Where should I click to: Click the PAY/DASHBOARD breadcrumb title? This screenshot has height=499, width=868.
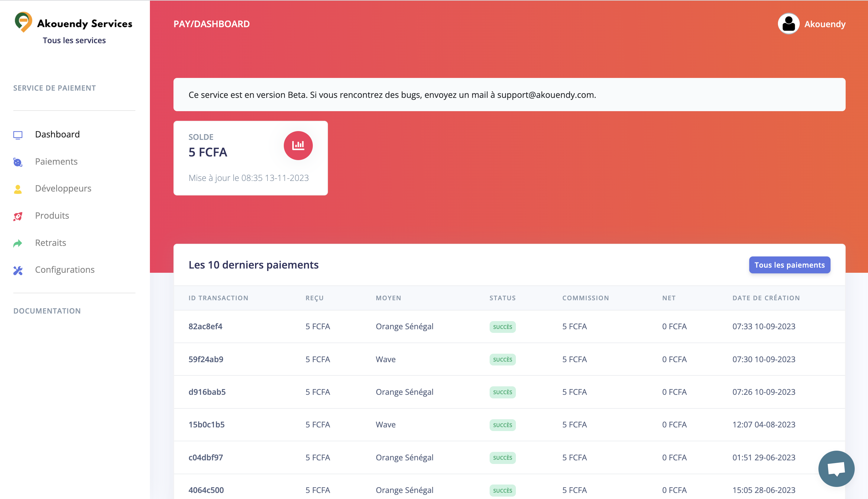[x=212, y=24]
